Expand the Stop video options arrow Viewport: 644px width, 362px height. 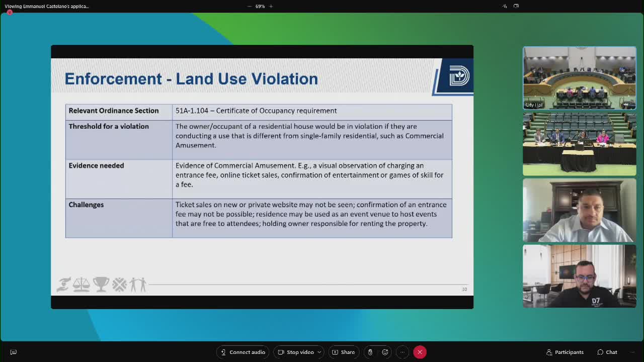[319, 352]
